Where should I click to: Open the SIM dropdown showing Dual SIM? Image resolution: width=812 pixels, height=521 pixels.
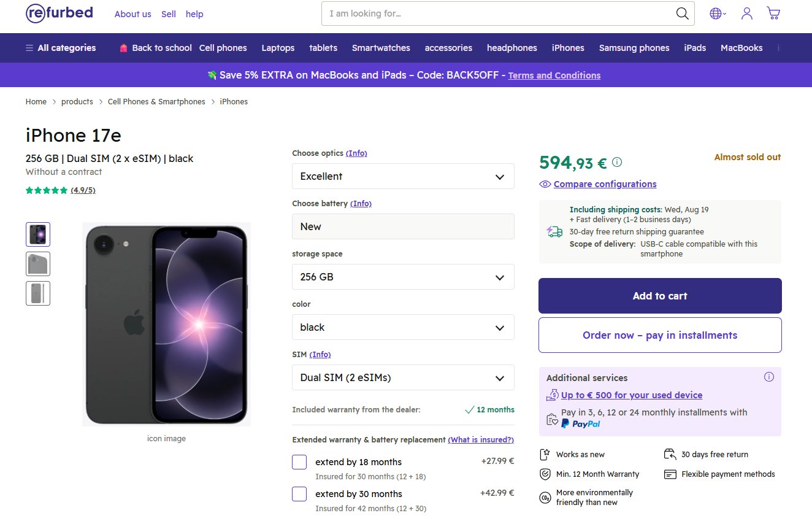[x=403, y=377]
